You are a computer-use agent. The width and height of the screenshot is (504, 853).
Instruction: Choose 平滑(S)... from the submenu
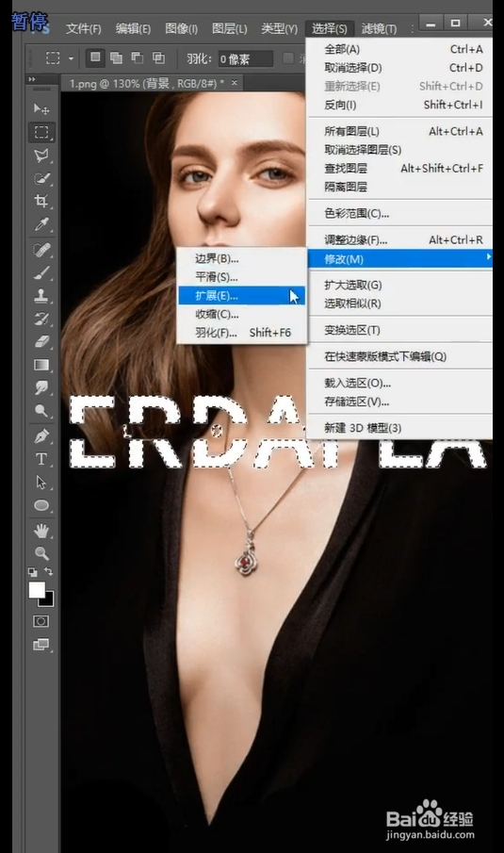click(241, 277)
